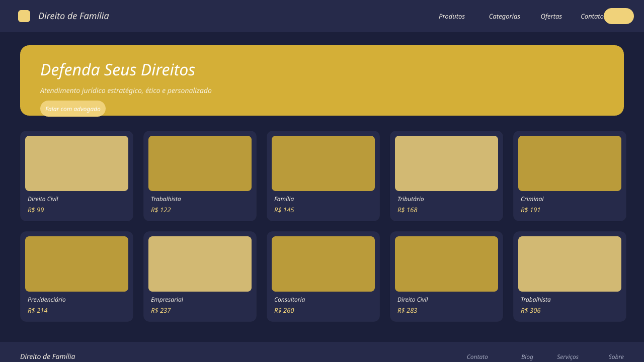Open the Categorias menu item
This screenshot has height=362, width=644.
(505, 16)
